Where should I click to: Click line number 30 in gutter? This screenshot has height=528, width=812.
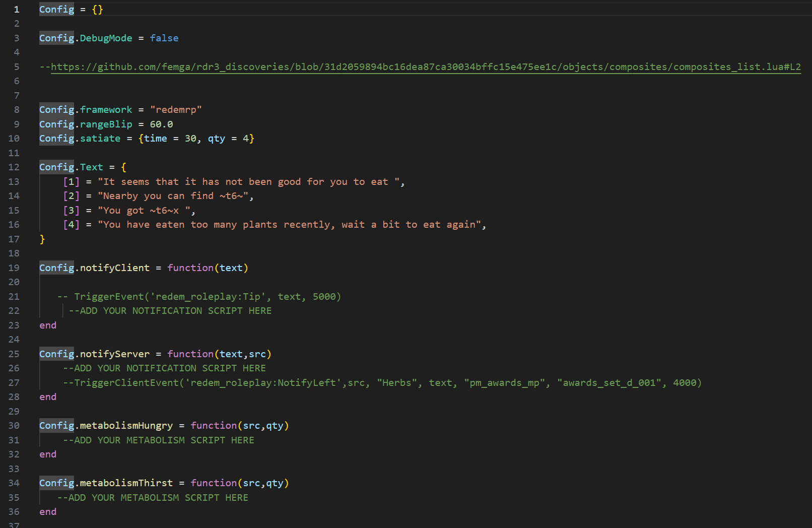14,426
